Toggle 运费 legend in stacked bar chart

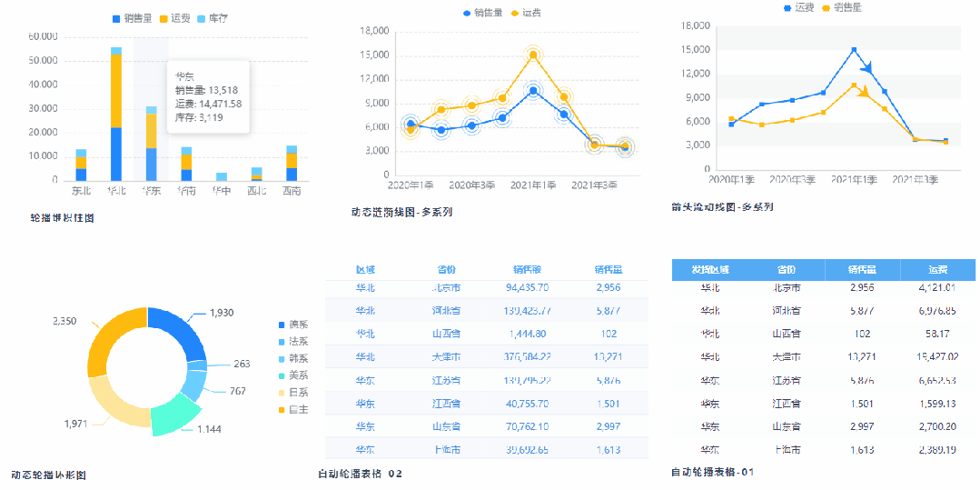[x=174, y=19]
